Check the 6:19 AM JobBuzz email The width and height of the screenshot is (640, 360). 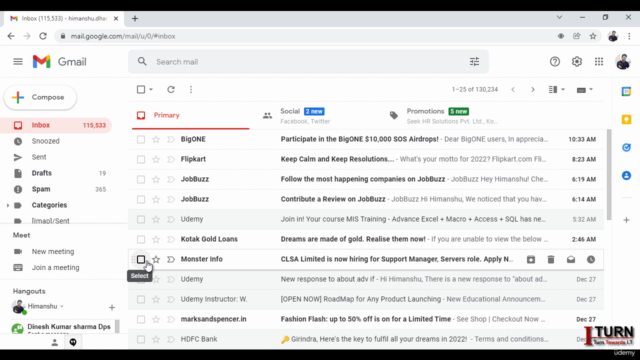[x=141, y=180]
